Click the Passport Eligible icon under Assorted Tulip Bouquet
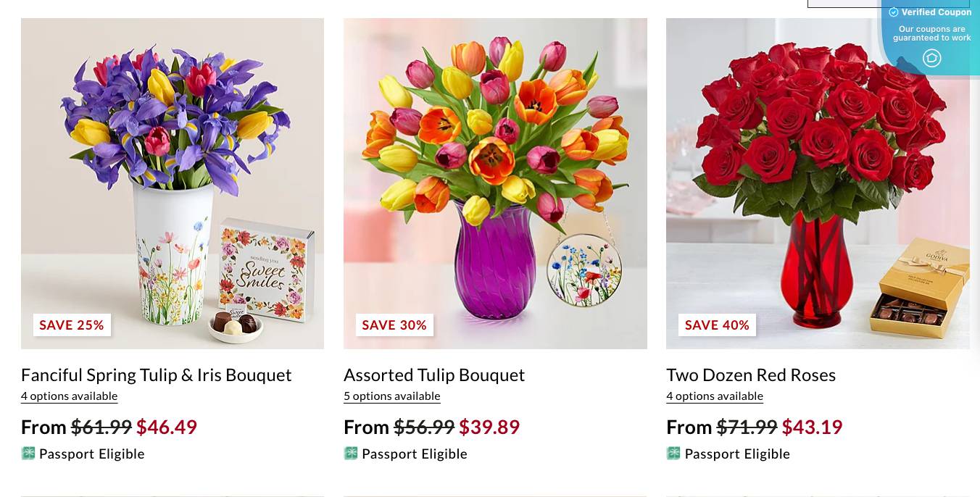The image size is (980, 497). pyautogui.click(x=352, y=453)
